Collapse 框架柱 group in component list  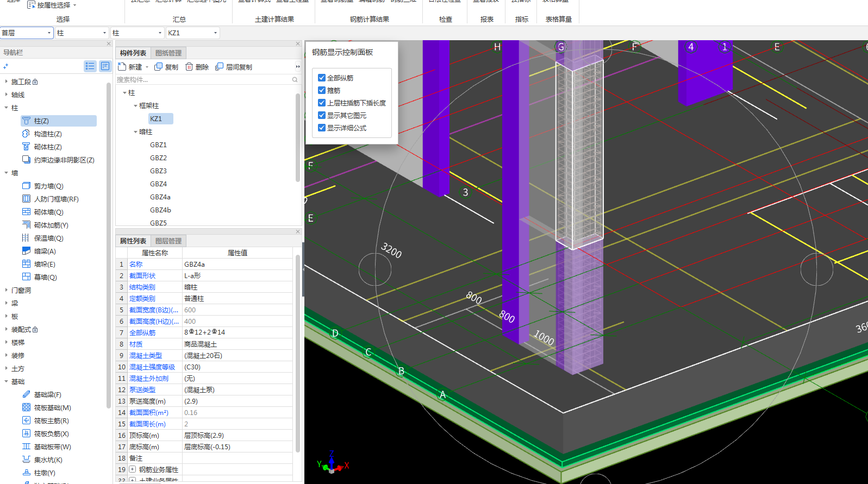click(x=135, y=105)
